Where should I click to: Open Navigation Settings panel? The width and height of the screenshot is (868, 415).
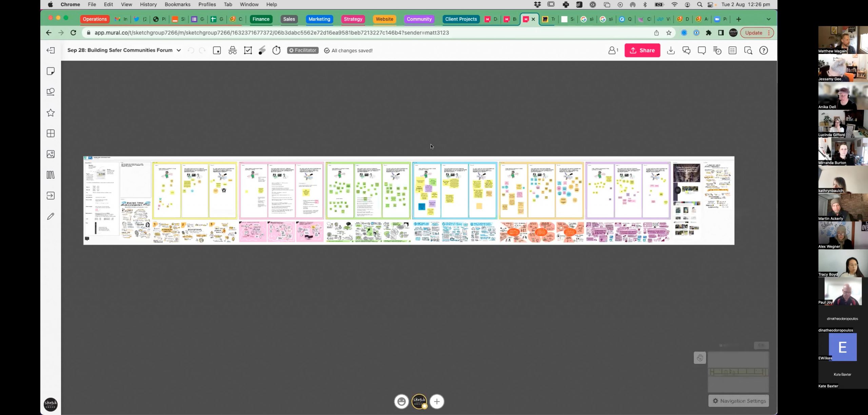pos(738,401)
